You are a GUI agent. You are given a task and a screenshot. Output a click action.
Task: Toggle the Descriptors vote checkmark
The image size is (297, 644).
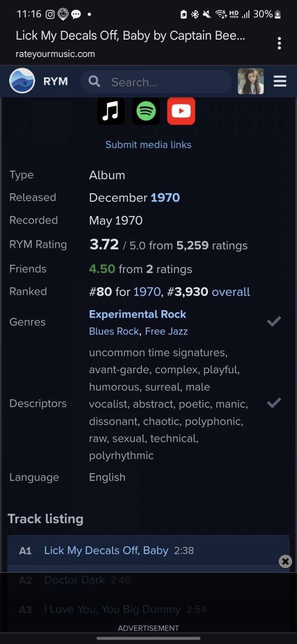pos(274,403)
